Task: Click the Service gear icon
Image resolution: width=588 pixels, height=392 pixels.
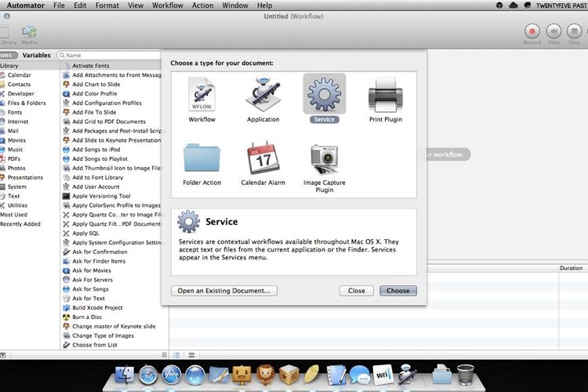Action: (324, 95)
